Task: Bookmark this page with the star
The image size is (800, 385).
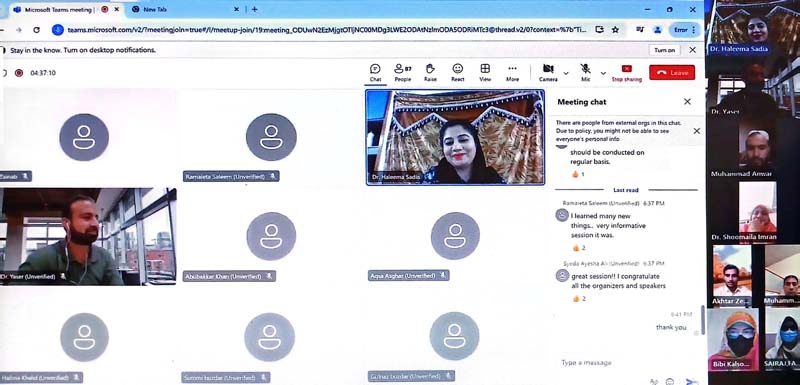Action: [x=615, y=30]
